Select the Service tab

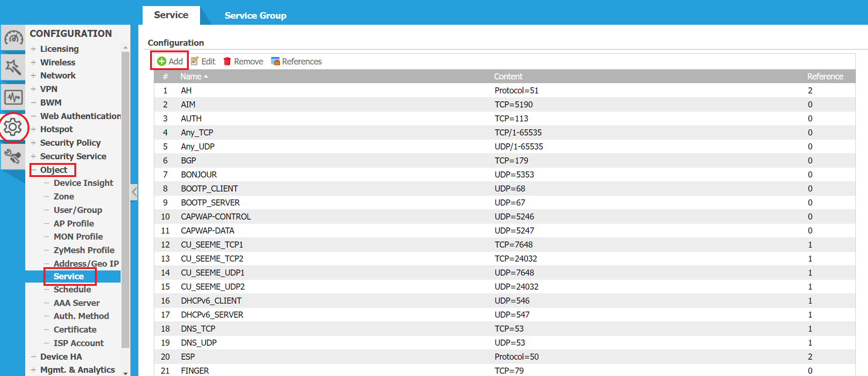[171, 15]
